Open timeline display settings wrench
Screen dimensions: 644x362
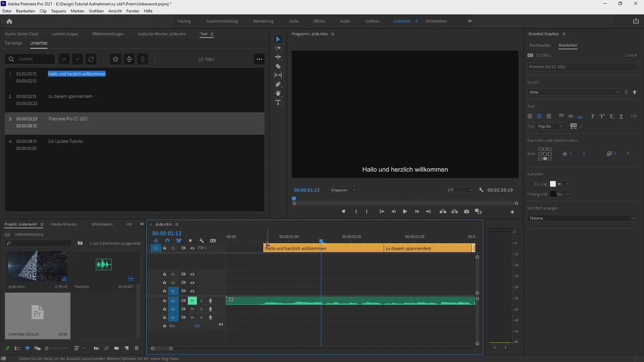tap(202, 241)
